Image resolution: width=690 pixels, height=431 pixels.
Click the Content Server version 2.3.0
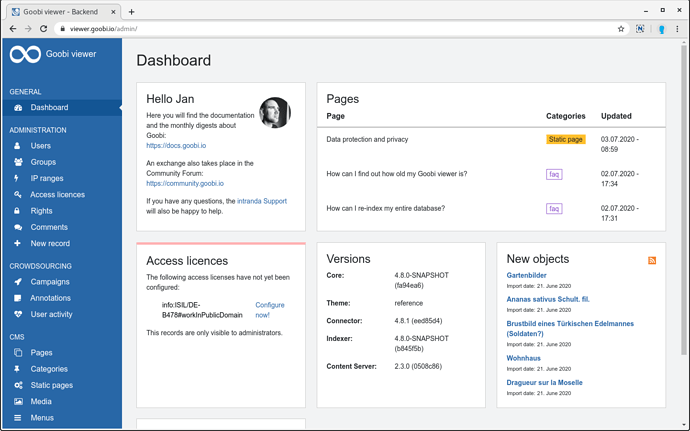pyautogui.click(x=418, y=366)
